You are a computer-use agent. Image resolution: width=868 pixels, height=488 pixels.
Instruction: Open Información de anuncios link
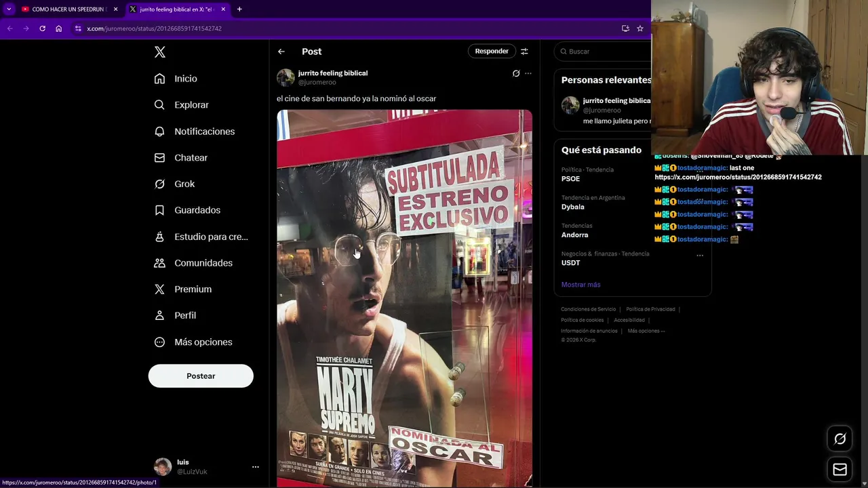(589, 331)
